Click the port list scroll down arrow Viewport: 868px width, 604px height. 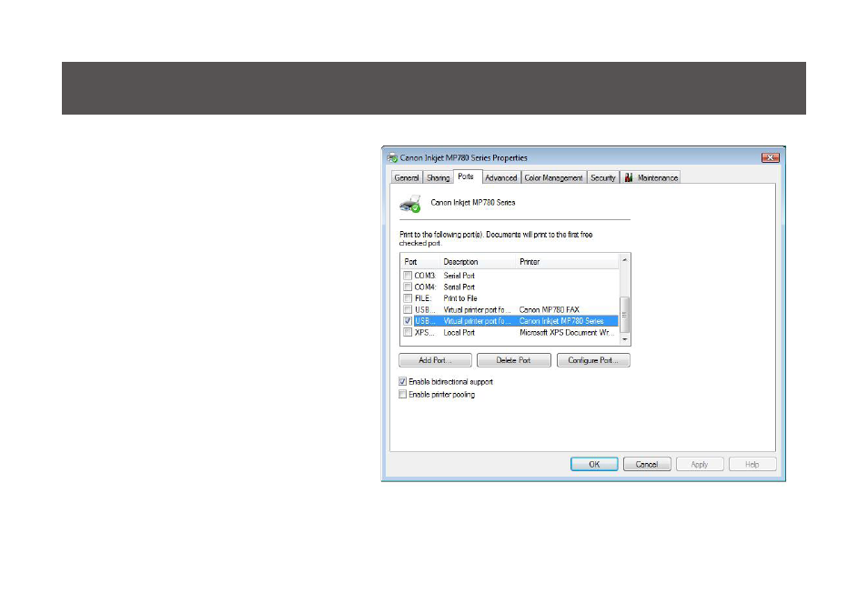click(x=624, y=338)
